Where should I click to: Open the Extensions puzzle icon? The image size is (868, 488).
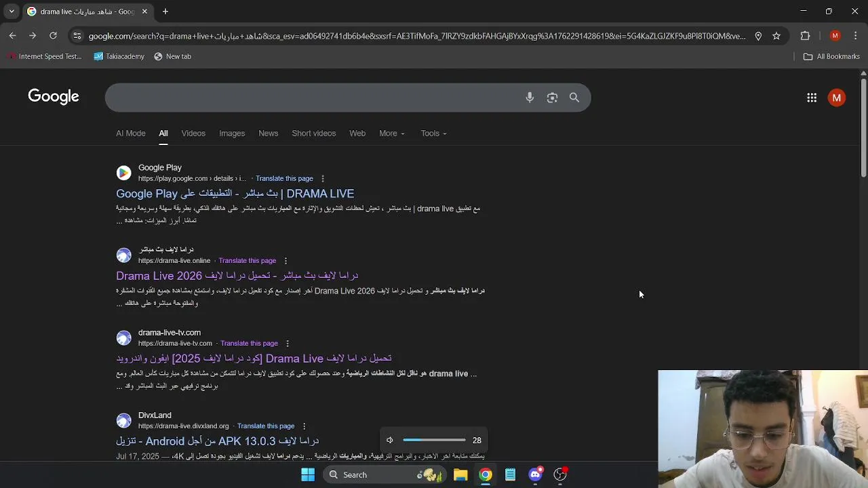[805, 36]
